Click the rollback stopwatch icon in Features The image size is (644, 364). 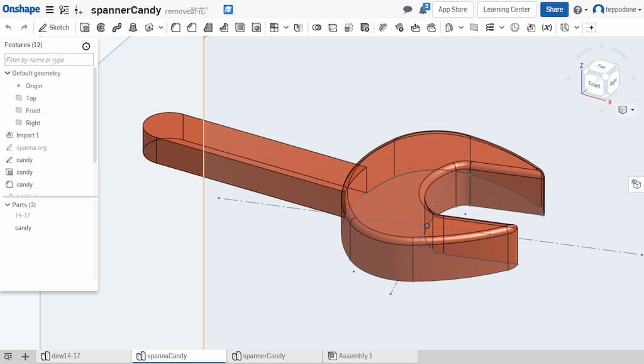pyautogui.click(x=86, y=46)
